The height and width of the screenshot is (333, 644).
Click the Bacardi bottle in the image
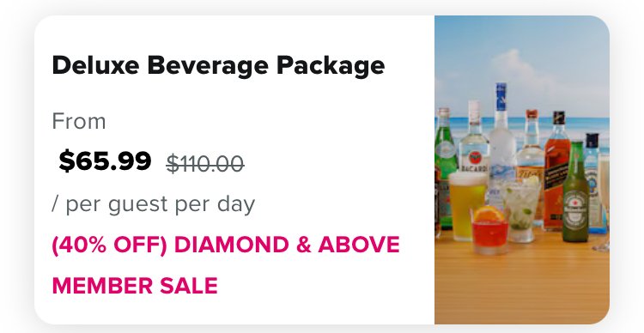coord(474,140)
